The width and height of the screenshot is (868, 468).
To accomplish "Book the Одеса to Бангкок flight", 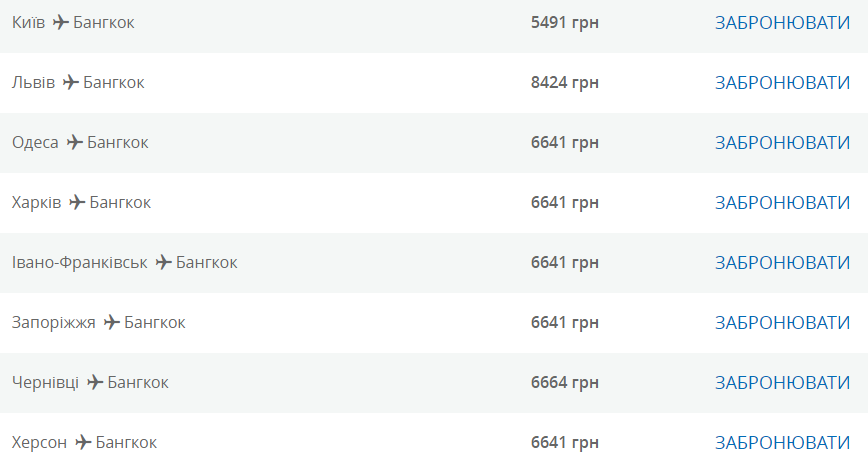I will (x=782, y=142).
